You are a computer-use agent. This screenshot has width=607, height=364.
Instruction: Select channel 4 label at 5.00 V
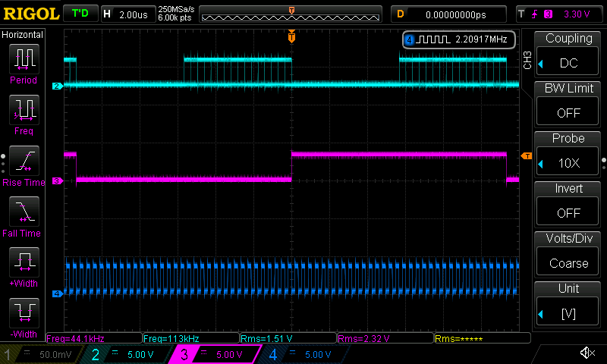tap(304, 354)
